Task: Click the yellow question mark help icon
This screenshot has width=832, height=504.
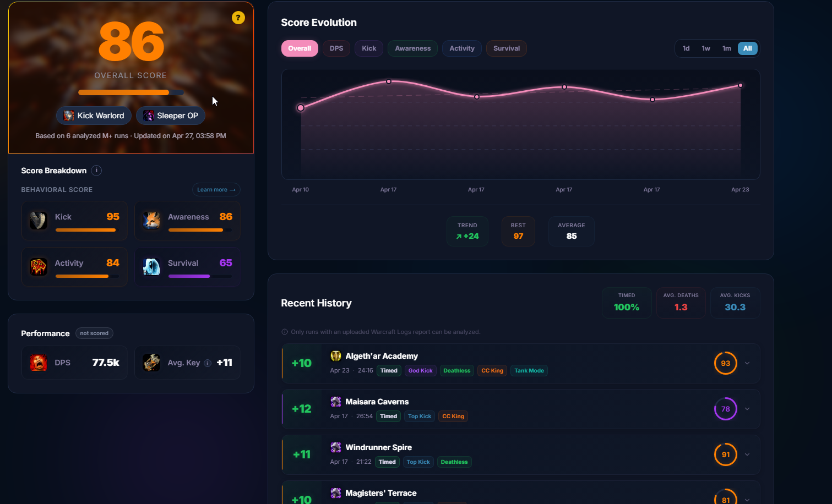Action: point(238,18)
